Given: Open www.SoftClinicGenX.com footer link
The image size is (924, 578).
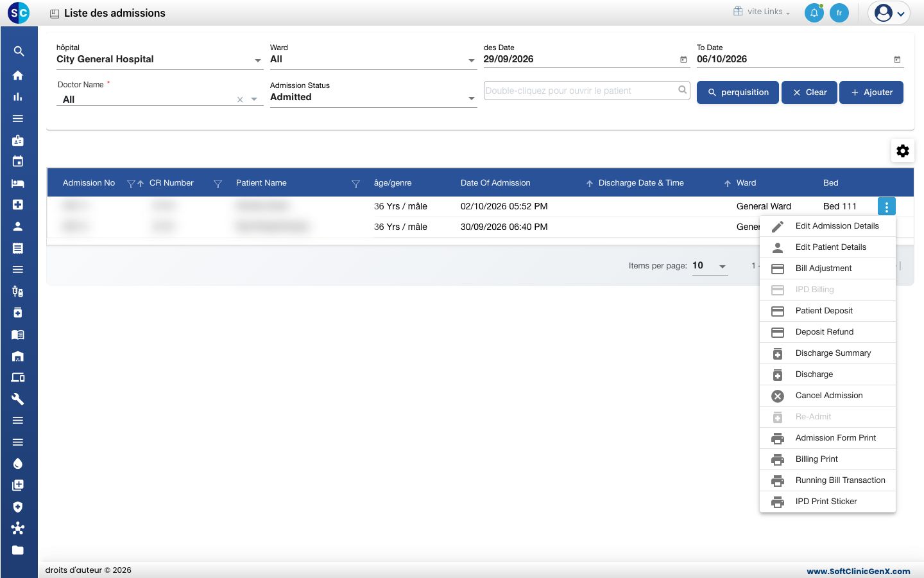Looking at the screenshot, I should 859,571.
